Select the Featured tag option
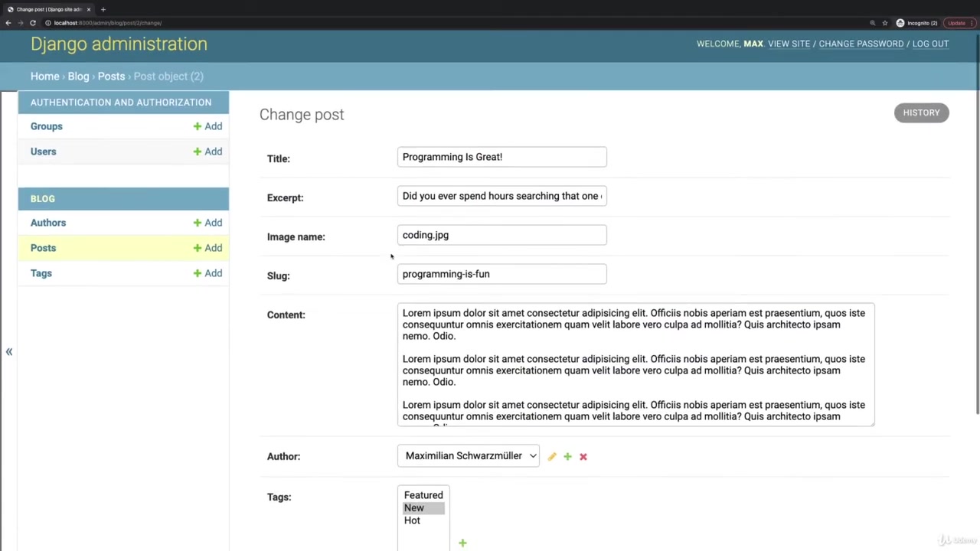The width and height of the screenshot is (980, 551). point(423,495)
